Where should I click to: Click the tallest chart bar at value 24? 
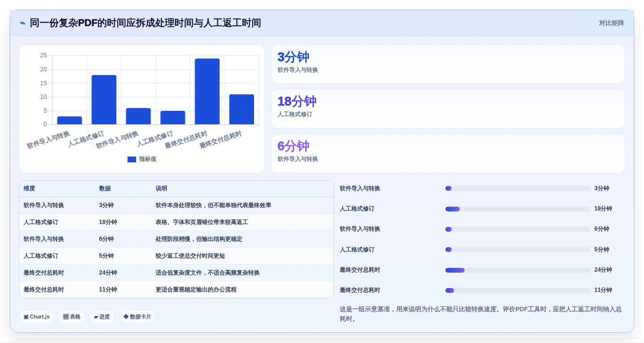click(x=207, y=92)
